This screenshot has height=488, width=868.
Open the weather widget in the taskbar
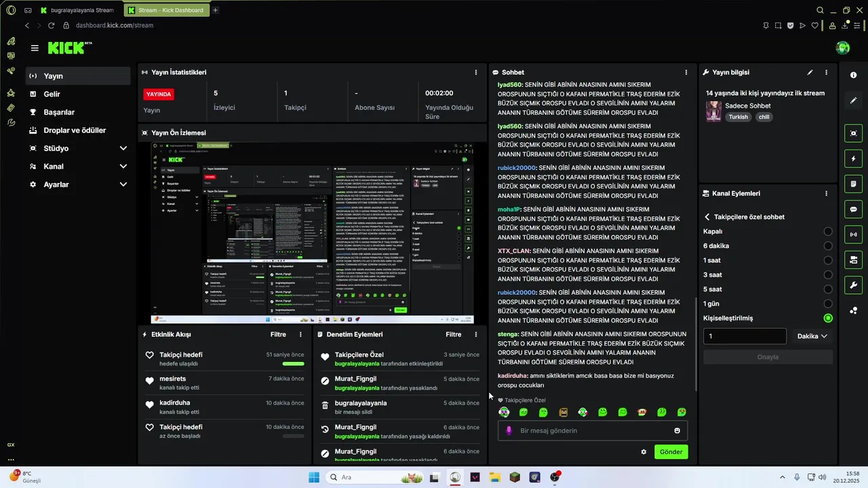pyautogui.click(x=24, y=477)
